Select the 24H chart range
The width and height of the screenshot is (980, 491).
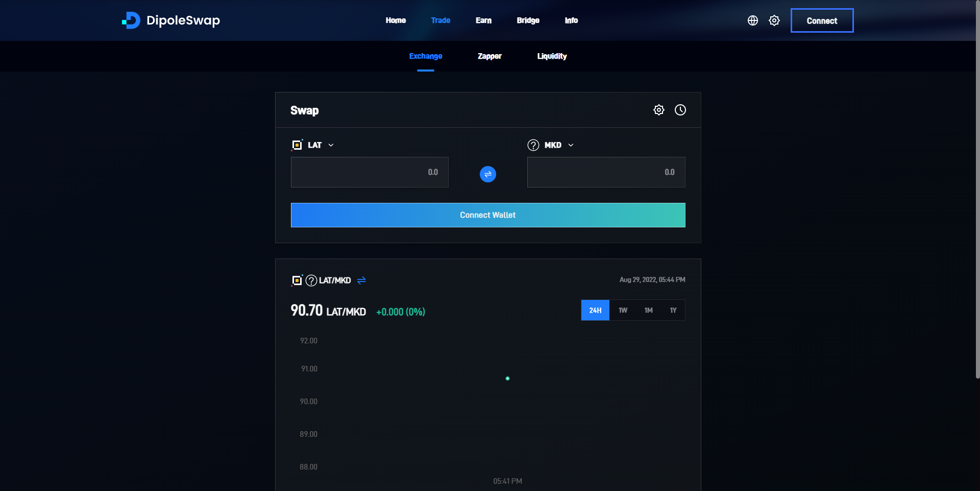(595, 310)
